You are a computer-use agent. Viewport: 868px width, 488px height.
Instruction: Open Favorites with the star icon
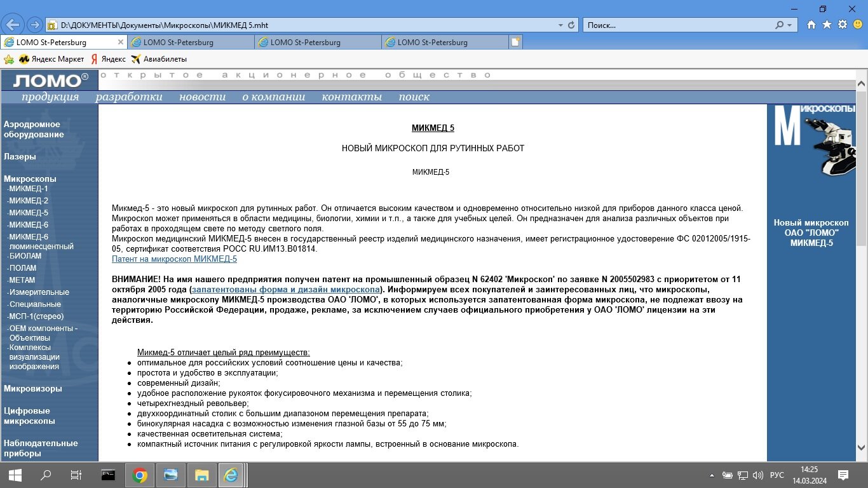pyautogui.click(x=827, y=25)
